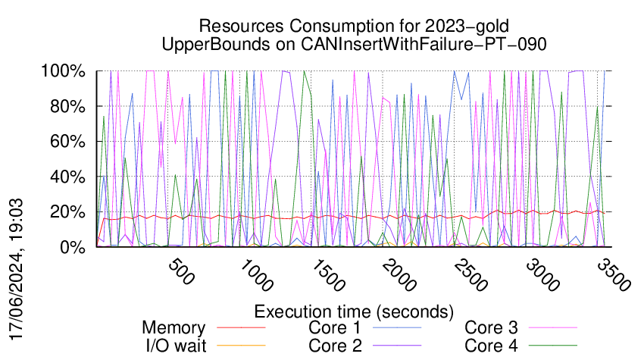Click the 60% y-axis label
The height and width of the screenshot is (360, 644).
point(67,142)
